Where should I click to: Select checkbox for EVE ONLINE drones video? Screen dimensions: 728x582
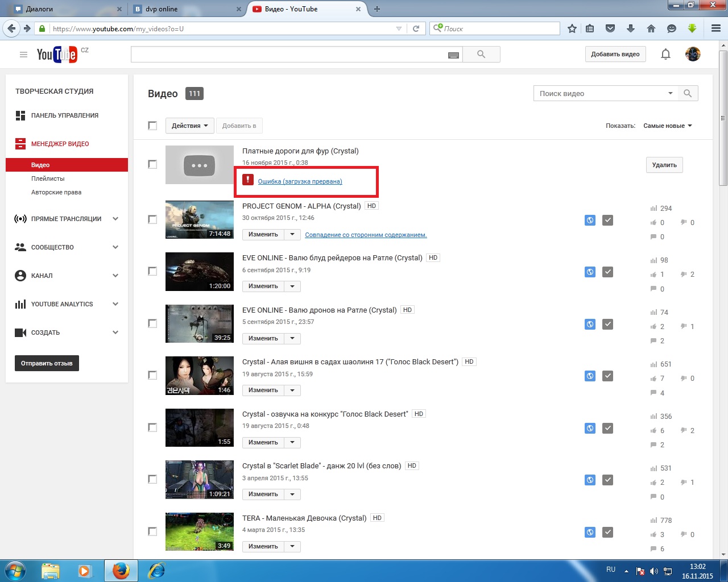click(x=152, y=323)
